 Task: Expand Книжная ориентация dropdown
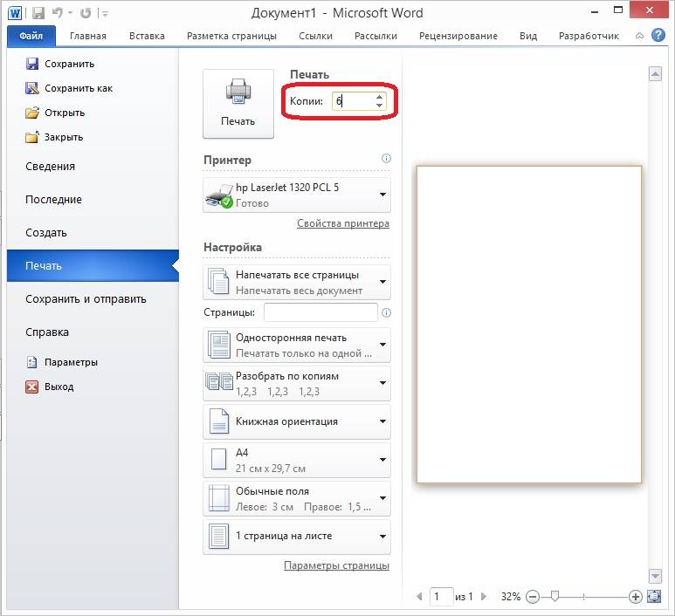point(297,421)
